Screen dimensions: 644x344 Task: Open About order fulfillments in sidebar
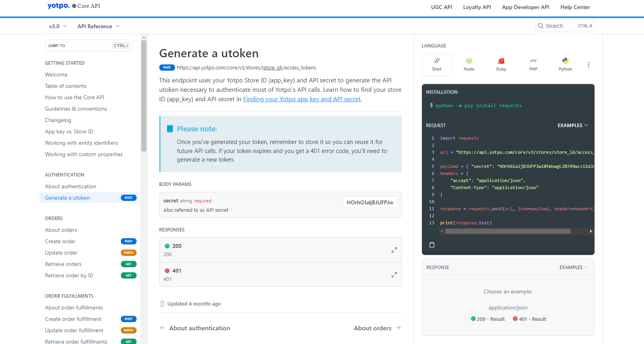74,308
